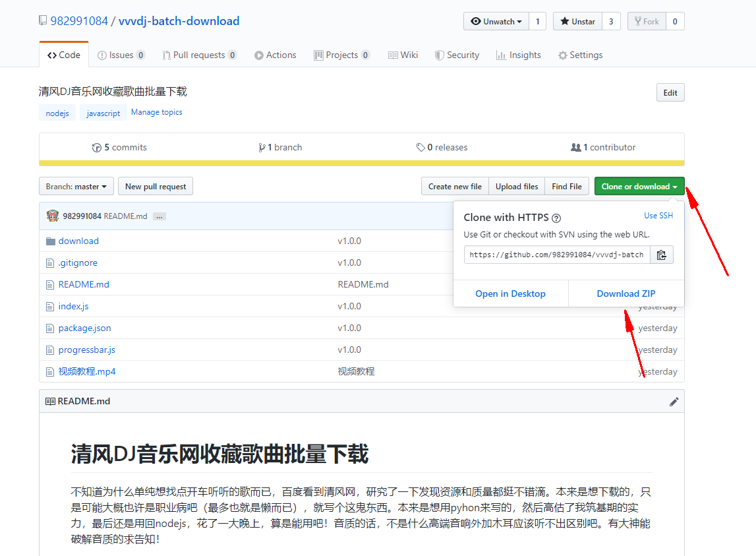Switch to the Issues tab
The height and width of the screenshot is (556, 756).
tap(121, 55)
